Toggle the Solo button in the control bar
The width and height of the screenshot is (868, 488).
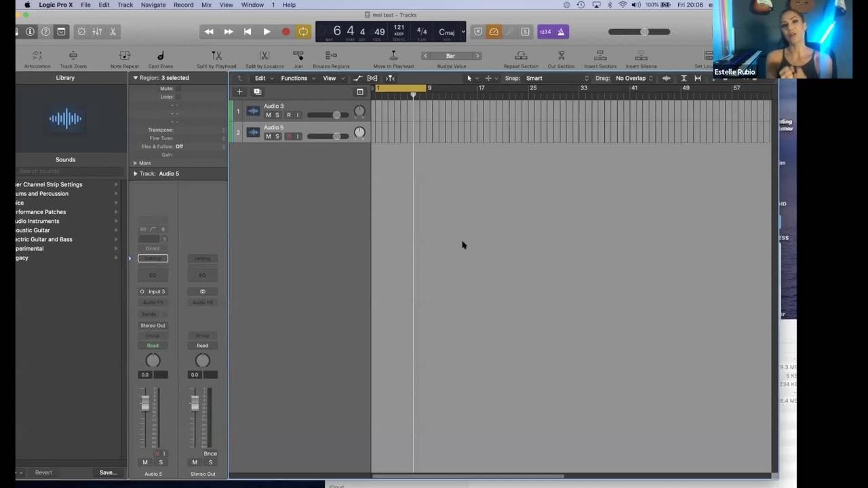525,32
